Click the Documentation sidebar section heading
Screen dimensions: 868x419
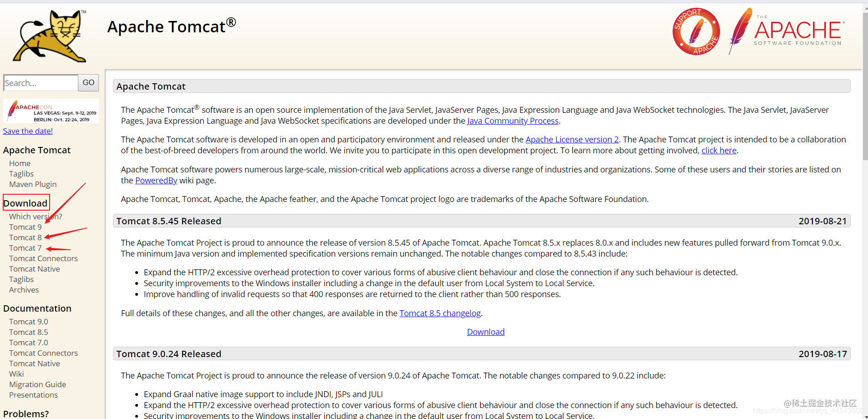37,308
